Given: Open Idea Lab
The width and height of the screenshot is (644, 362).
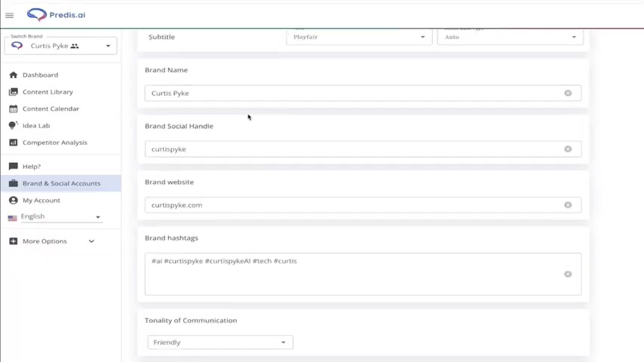Looking at the screenshot, I should [36, 125].
